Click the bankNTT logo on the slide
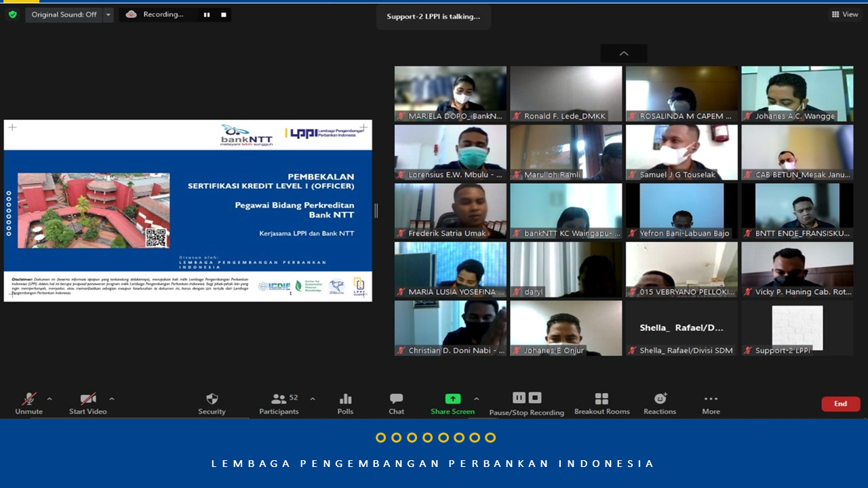Image resolution: width=868 pixels, height=488 pixels. (x=247, y=134)
